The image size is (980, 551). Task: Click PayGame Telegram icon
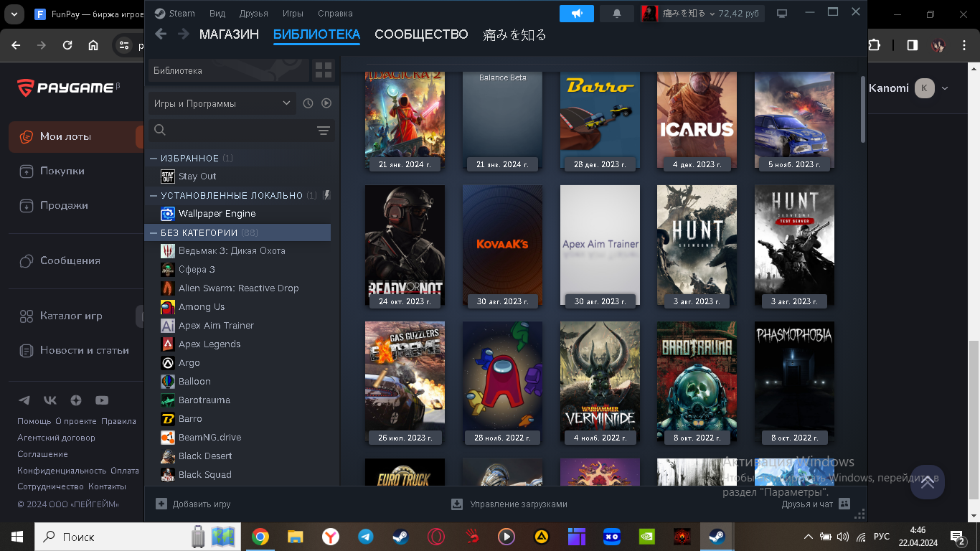pos(24,400)
